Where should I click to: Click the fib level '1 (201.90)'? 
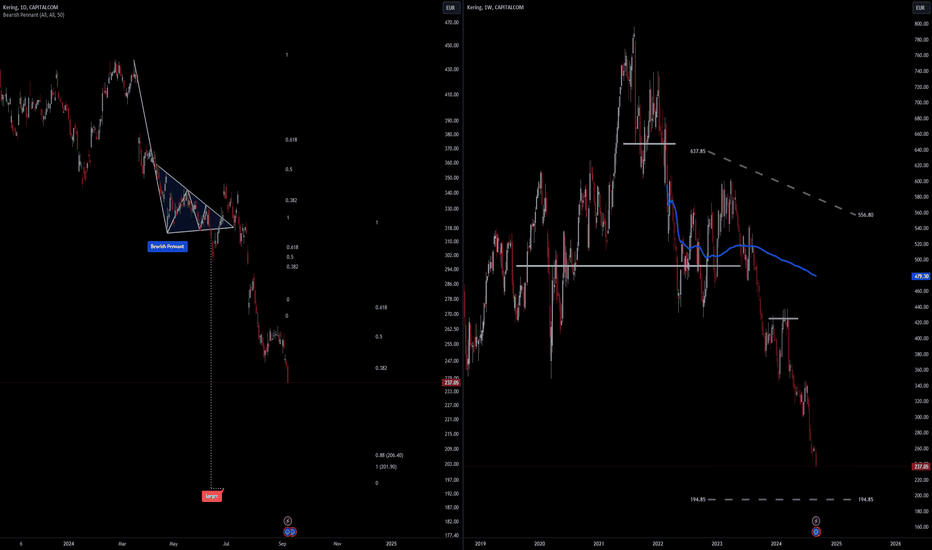pos(386,467)
